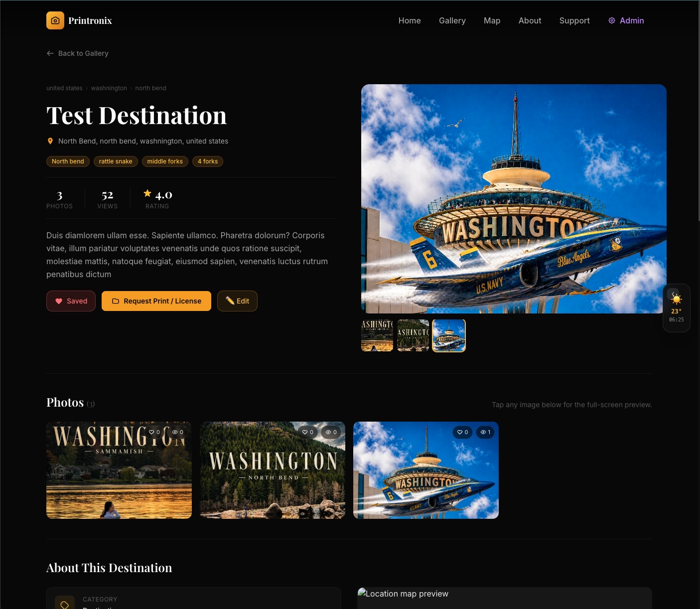700x609 pixels.
Task: Request a print or license
Action: coord(156,301)
